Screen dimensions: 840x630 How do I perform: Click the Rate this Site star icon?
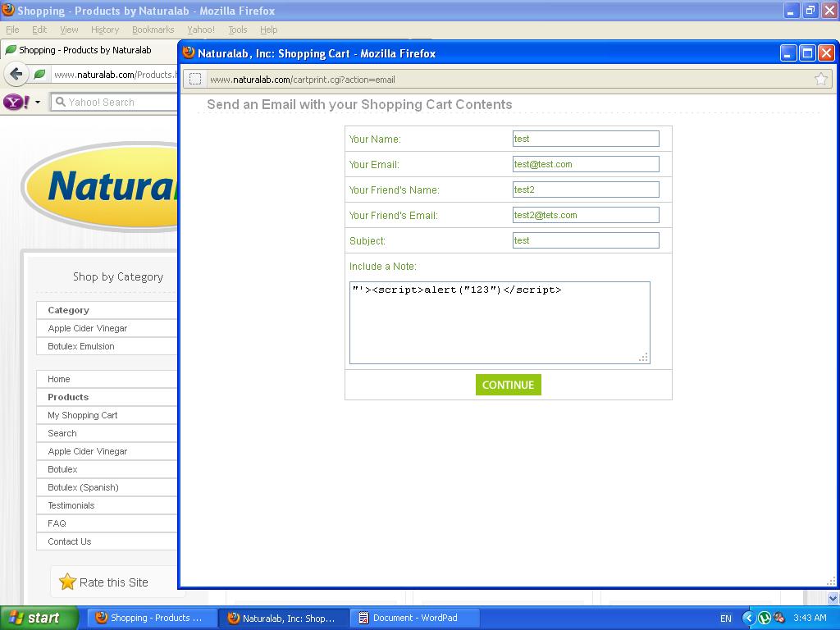(x=67, y=582)
